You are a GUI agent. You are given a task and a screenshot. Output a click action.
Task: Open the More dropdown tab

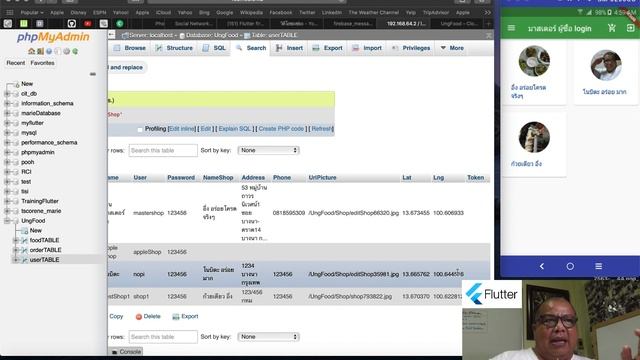click(x=452, y=48)
